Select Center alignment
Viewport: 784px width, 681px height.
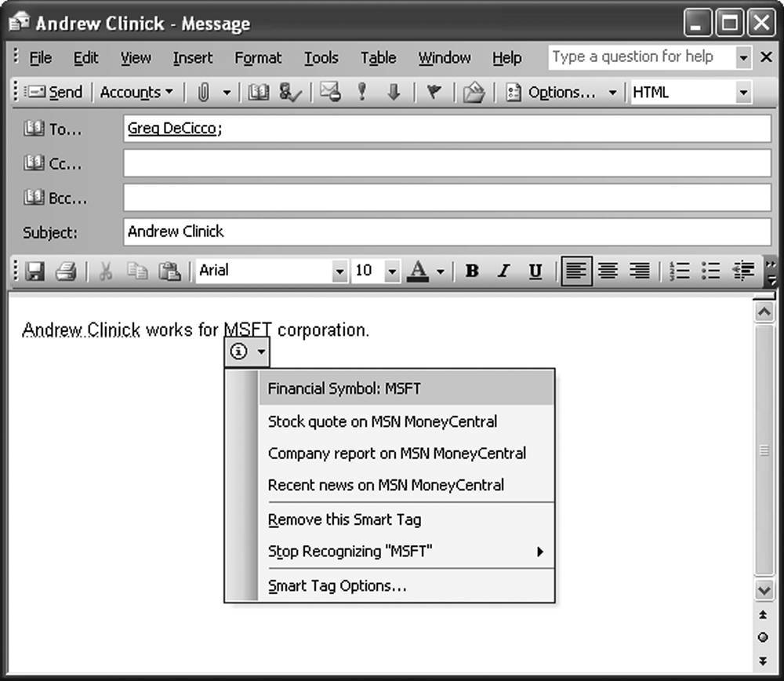tap(608, 271)
